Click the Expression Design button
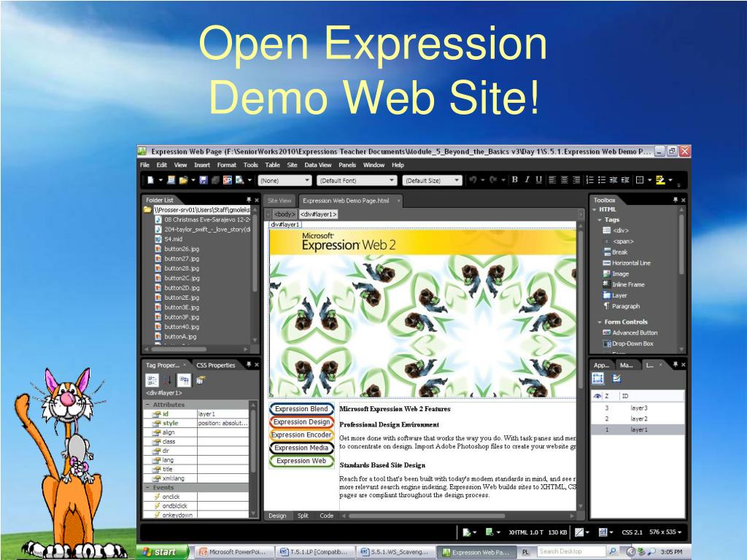Image resolution: width=747 pixels, height=560 pixels. pyautogui.click(x=301, y=422)
